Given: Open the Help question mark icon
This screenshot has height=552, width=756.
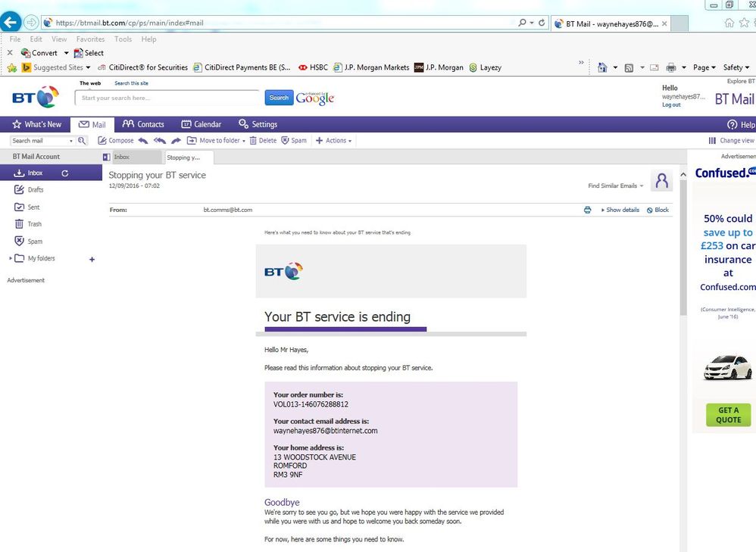Looking at the screenshot, I should click(732, 124).
